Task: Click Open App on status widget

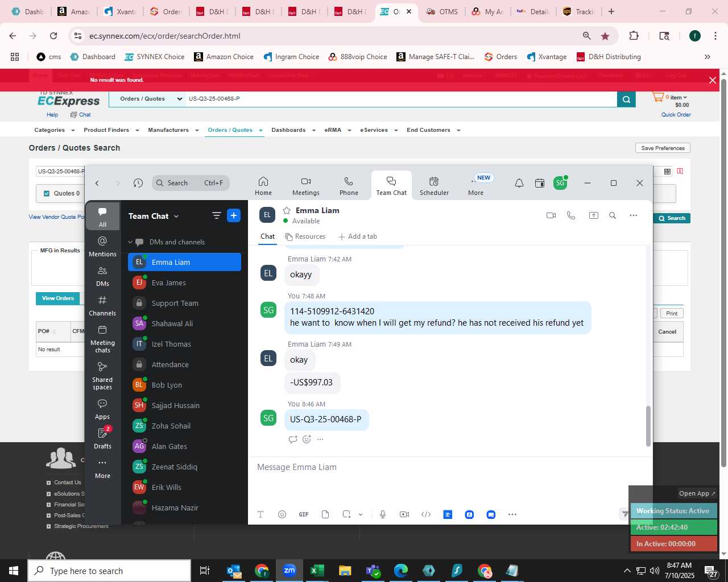Action: coord(697,493)
